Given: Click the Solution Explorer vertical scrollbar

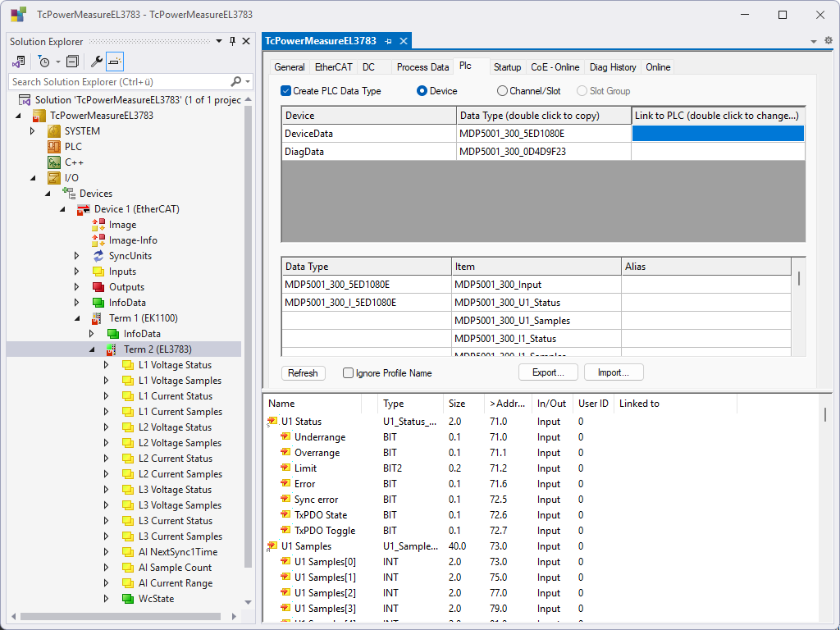Looking at the screenshot, I should point(248,336).
